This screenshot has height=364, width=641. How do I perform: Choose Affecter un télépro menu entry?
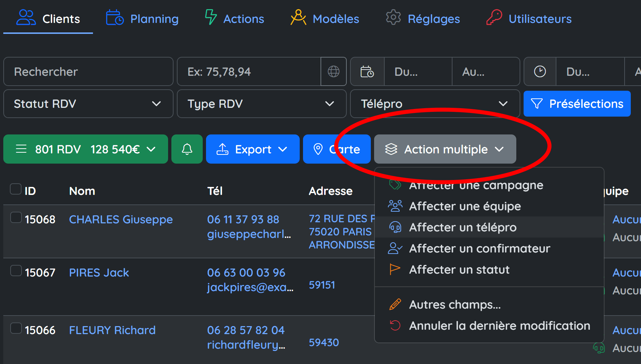tap(463, 227)
